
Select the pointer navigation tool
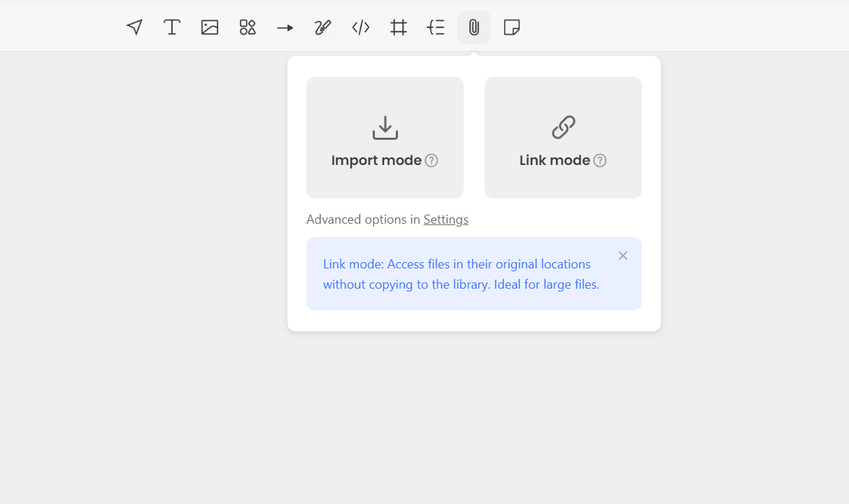[134, 27]
